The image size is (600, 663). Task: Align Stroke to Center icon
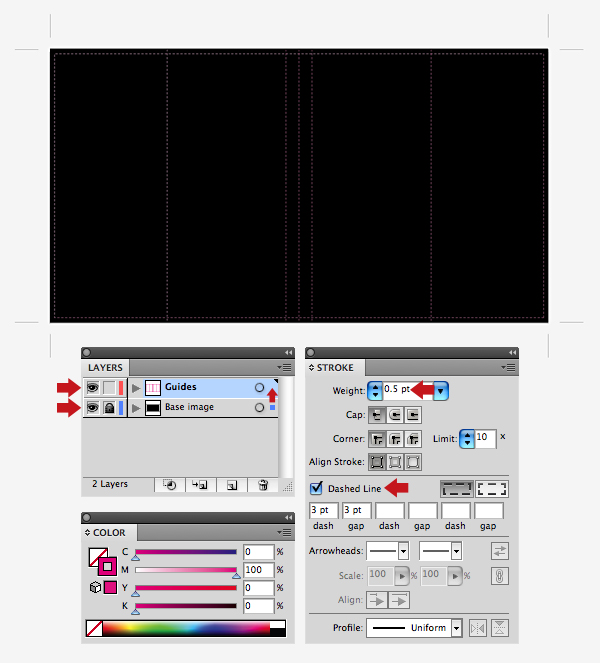click(377, 462)
